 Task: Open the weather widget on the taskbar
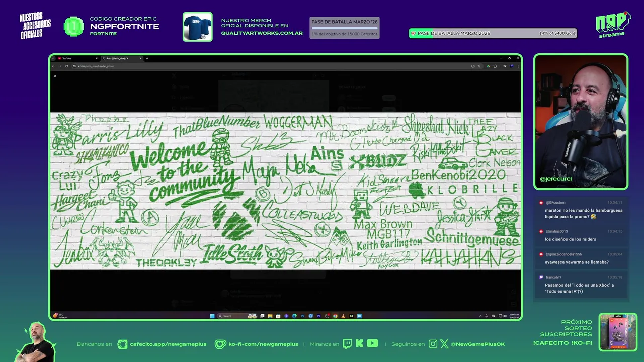[x=60, y=316]
